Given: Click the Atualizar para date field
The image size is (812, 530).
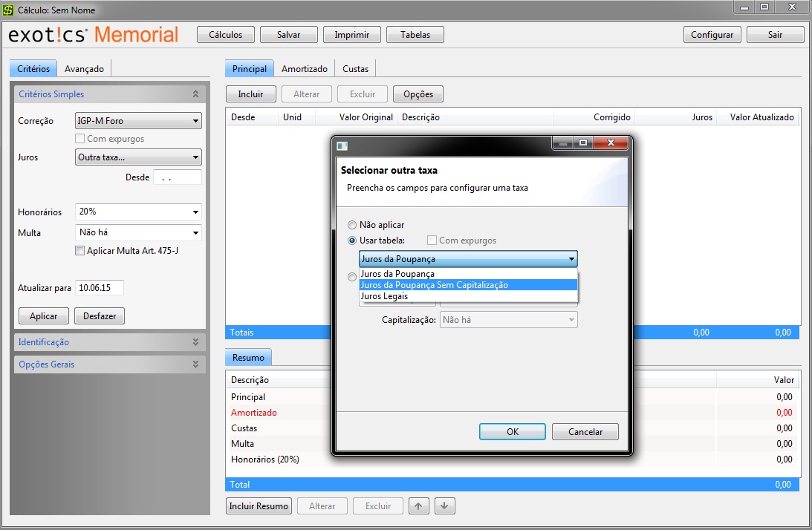Looking at the screenshot, I should click(x=99, y=288).
